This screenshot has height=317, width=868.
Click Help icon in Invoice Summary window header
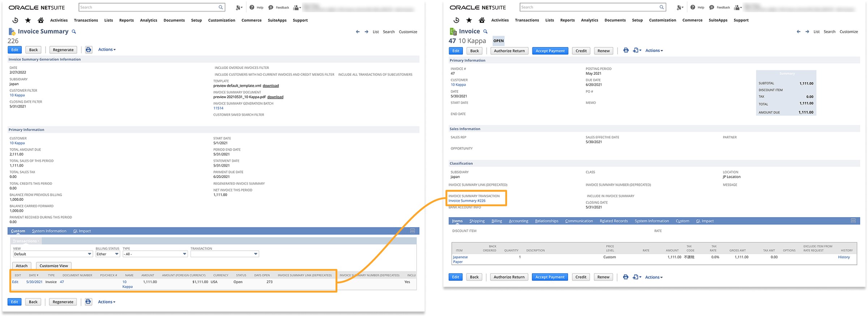click(x=252, y=7)
